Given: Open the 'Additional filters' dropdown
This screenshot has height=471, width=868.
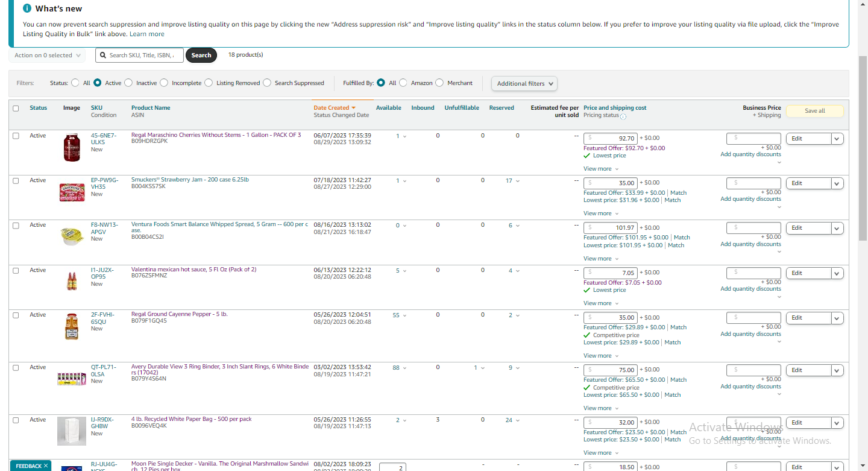Looking at the screenshot, I should [x=524, y=84].
